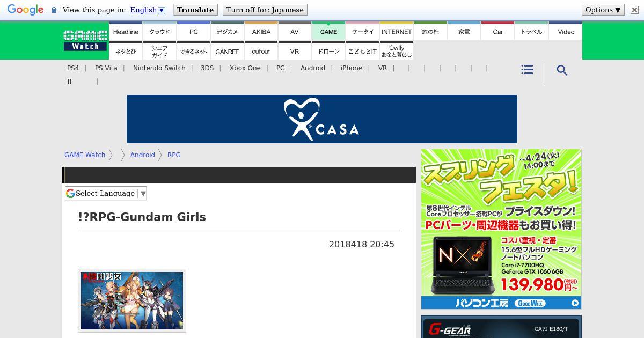The image size is (644, 338).
Task: Open the シニアガイド tab
Action: 159,51
